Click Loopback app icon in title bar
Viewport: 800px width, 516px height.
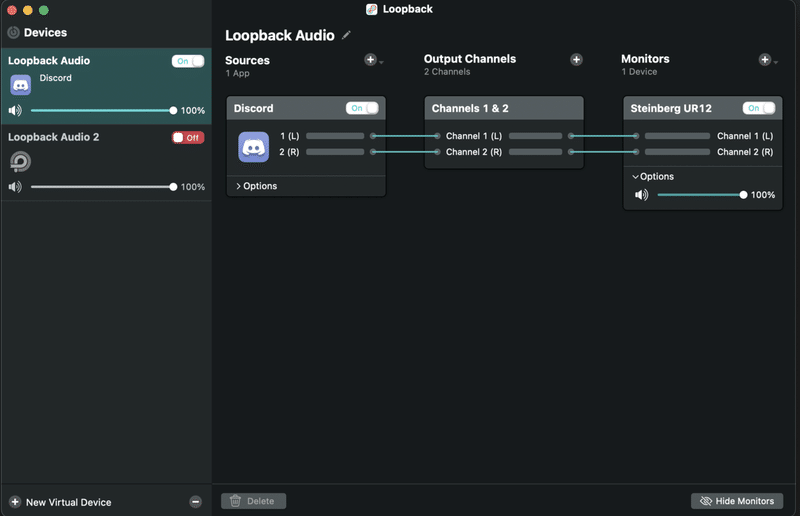[372, 9]
